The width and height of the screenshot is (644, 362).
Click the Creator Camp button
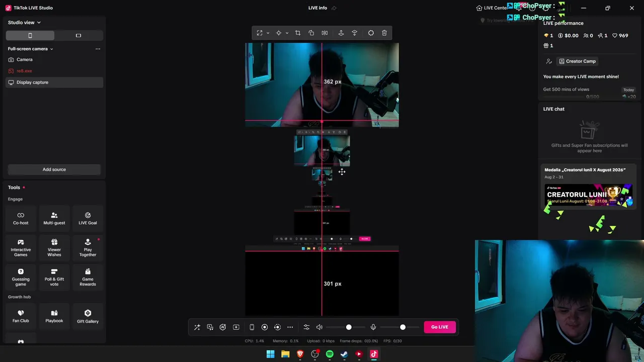[x=577, y=61]
